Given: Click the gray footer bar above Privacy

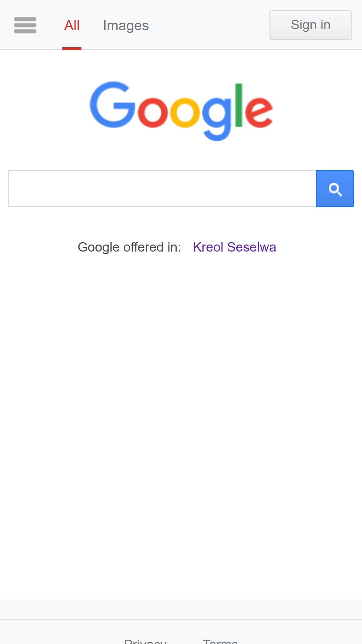Looking at the screenshot, I should coord(181,609).
